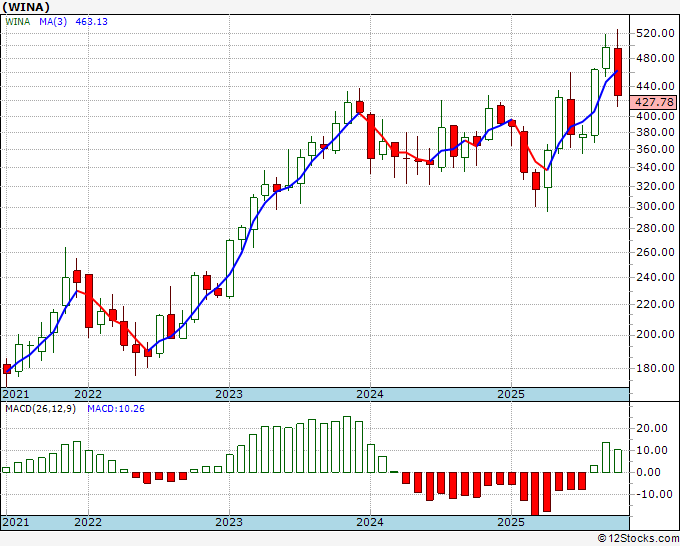Click the (WINA) chart title
This screenshot has width=680, height=546.
coord(26,7)
